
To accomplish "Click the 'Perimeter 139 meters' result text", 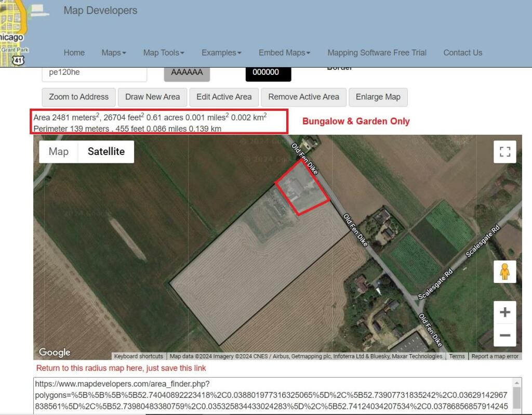I will pos(127,128).
